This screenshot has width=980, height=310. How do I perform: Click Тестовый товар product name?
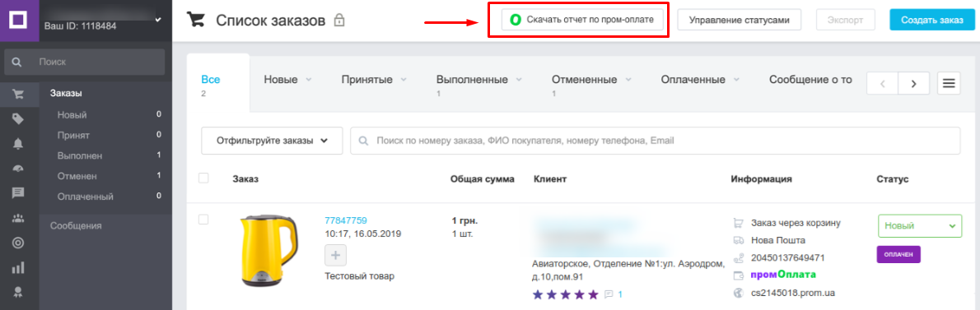click(360, 275)
